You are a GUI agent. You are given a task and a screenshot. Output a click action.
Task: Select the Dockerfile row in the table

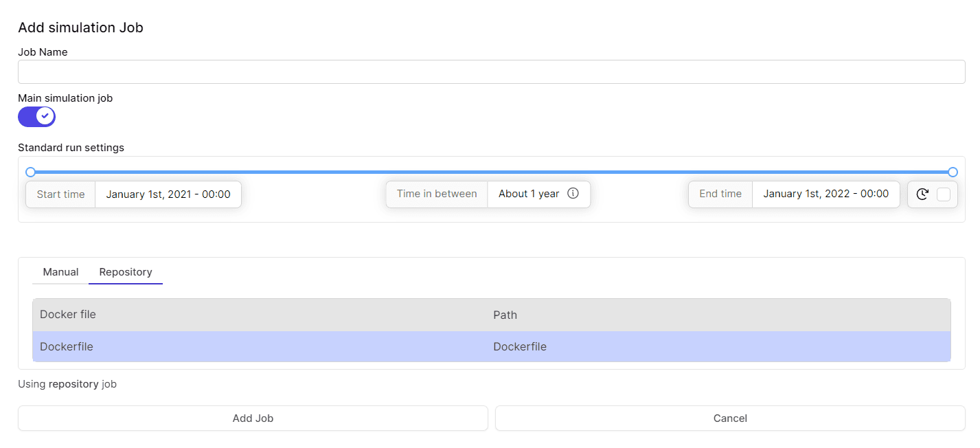click(x=67, y=347)
